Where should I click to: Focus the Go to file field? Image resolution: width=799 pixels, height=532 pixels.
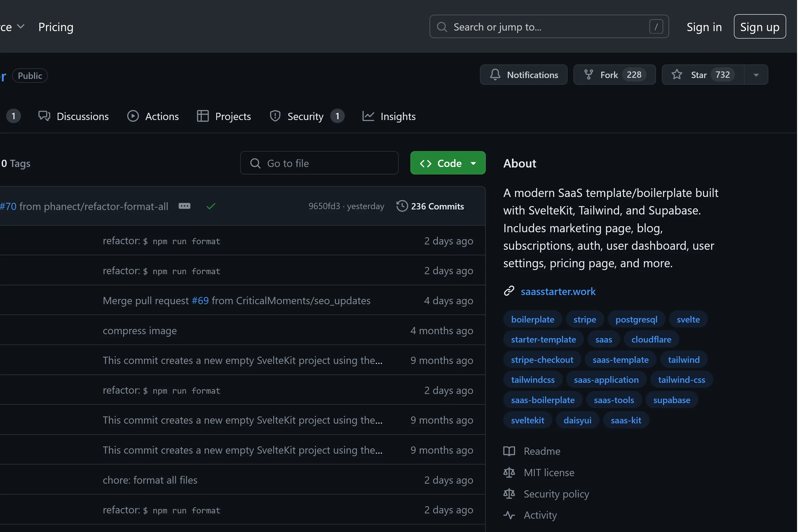[319, 163]
